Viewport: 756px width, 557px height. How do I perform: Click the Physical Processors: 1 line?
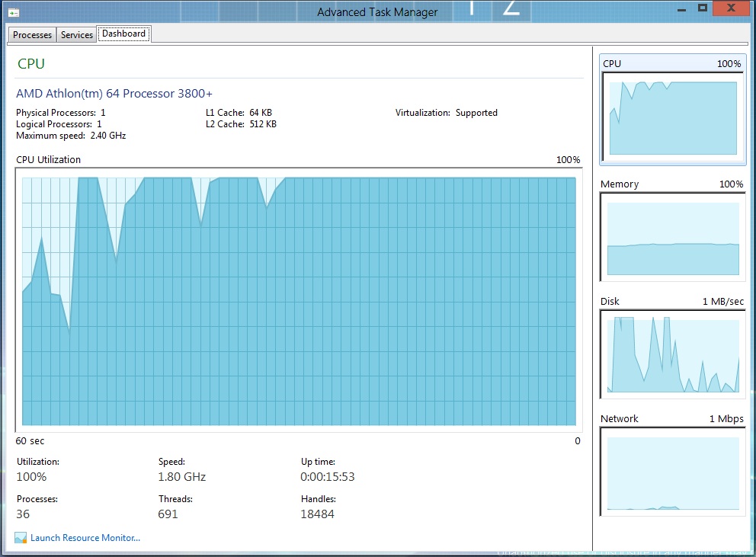(61, 112)
